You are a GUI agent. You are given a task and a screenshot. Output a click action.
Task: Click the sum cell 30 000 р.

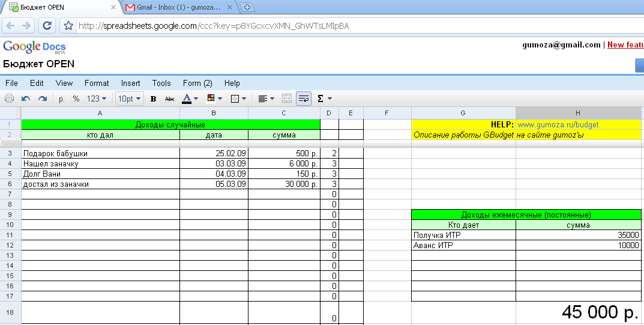point(284,184)
